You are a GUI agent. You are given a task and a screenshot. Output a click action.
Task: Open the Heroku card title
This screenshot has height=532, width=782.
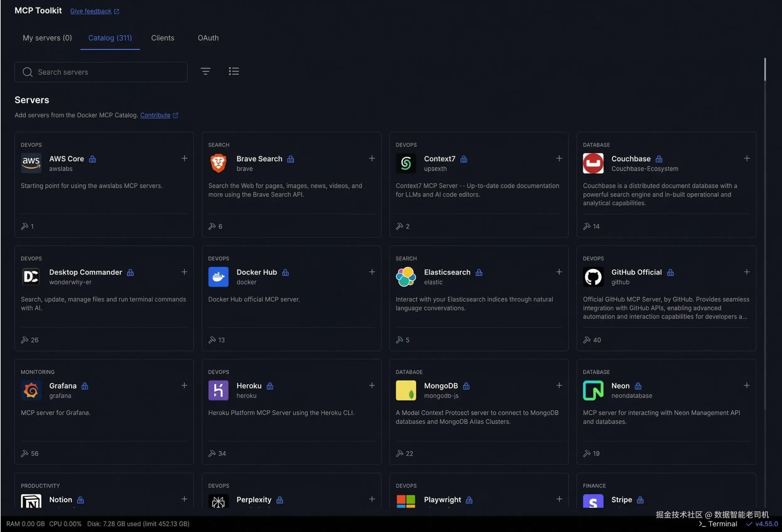tap(249, 386)
